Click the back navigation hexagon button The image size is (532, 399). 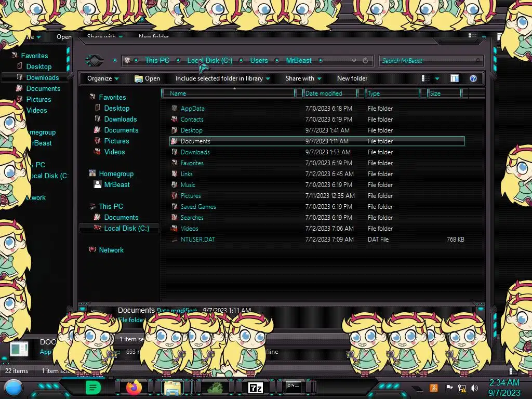[95, 60]
